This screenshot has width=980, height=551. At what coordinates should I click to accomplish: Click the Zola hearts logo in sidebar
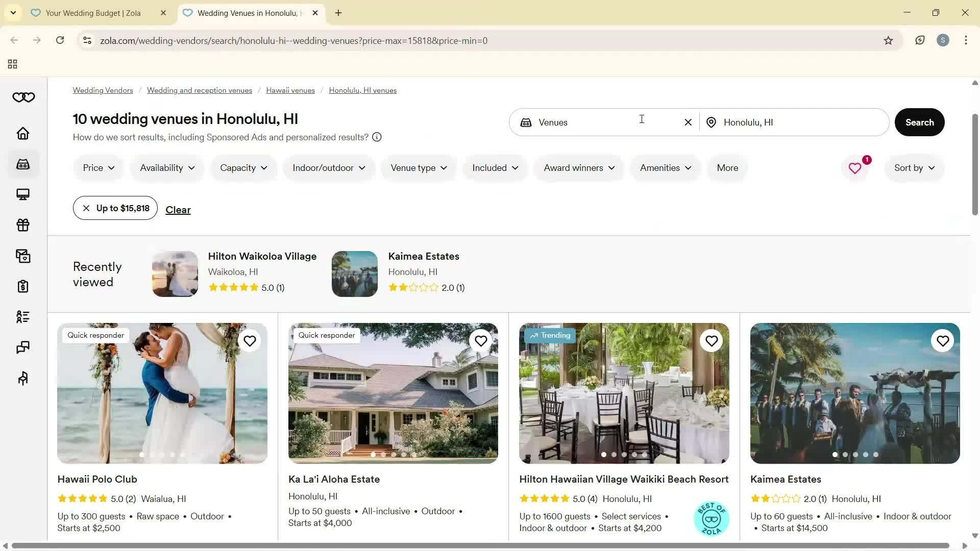click(23, 97)
